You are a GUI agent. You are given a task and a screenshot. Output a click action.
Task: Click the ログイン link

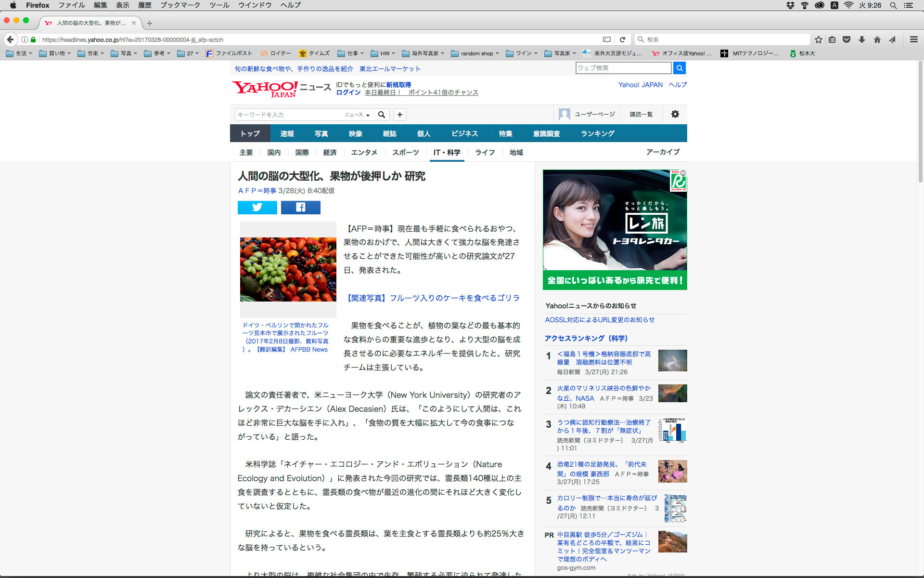(348, 92)
